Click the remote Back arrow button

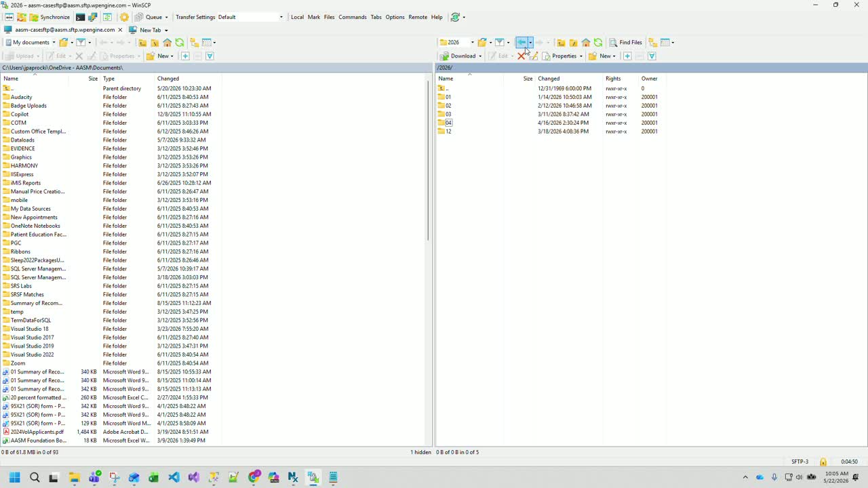[x=521, y=43]
